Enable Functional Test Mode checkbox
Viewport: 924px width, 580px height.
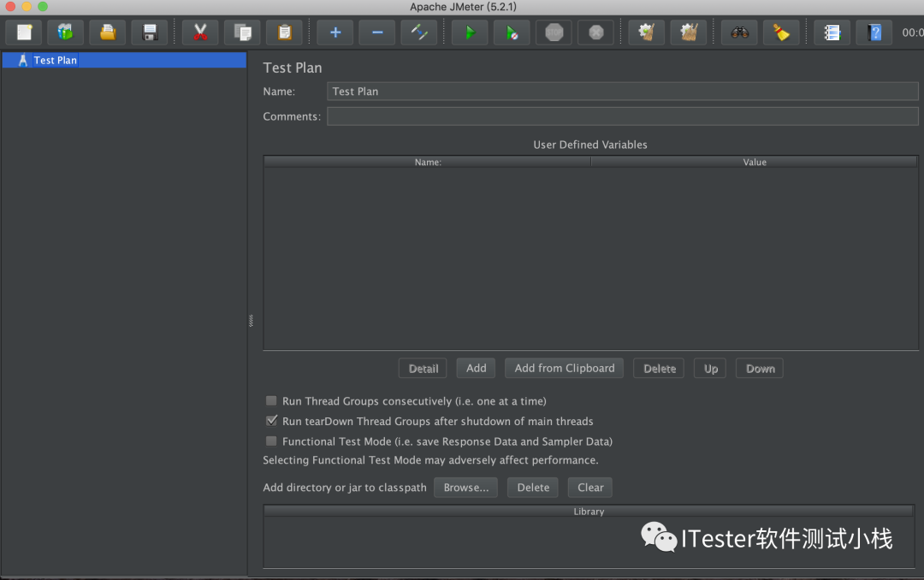coord(271,441)
